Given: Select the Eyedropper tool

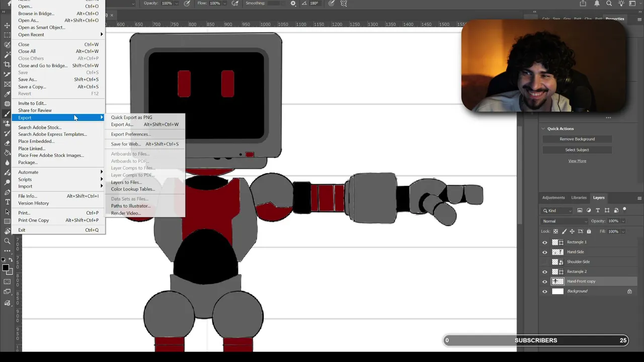Looking at the screenshot, I should tap(7, 94).
